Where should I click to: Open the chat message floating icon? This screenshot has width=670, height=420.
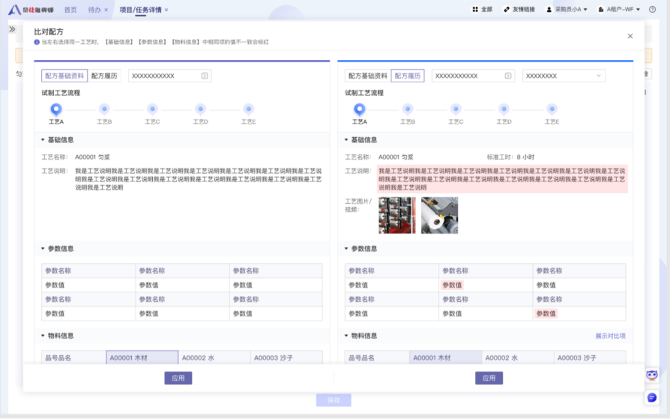point(652,397)
